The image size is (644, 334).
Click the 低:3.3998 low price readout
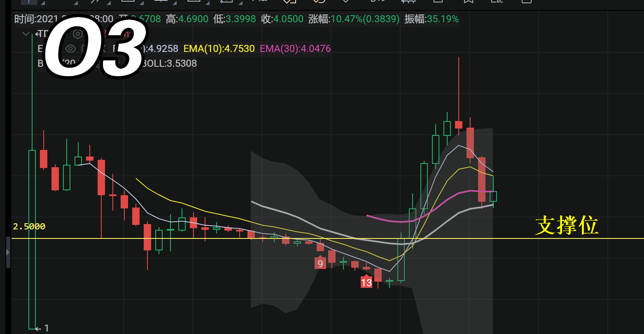tap(235, 19)
